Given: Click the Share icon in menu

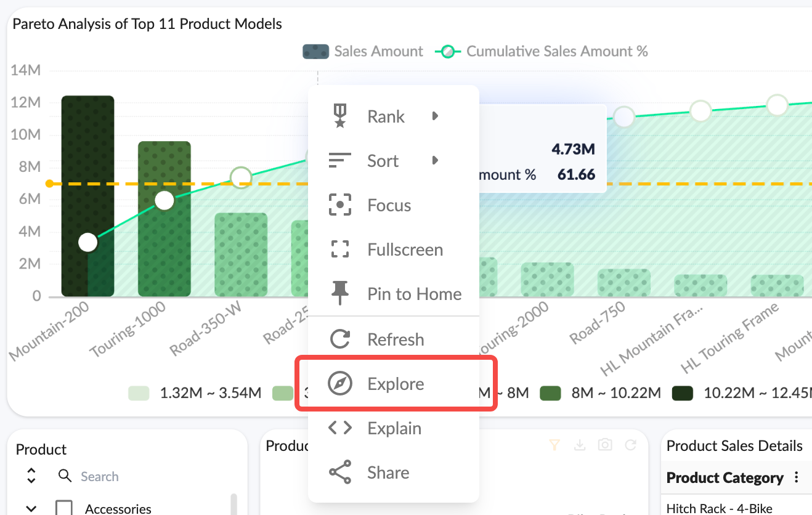Looking at the screenshot, I should click(x=339, y=472).
